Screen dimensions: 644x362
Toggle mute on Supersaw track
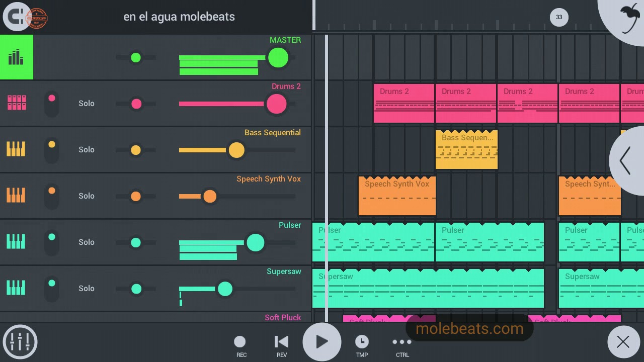[x=52, y=289]
